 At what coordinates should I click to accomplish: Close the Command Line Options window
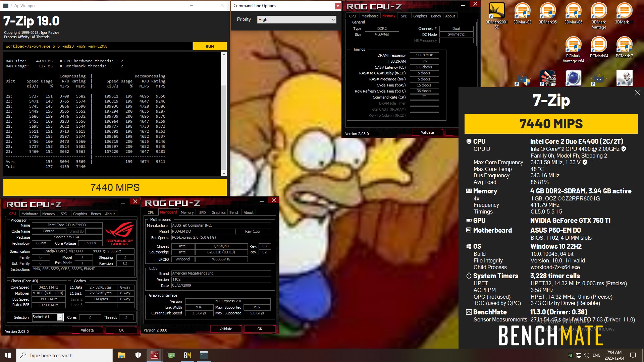337,6
